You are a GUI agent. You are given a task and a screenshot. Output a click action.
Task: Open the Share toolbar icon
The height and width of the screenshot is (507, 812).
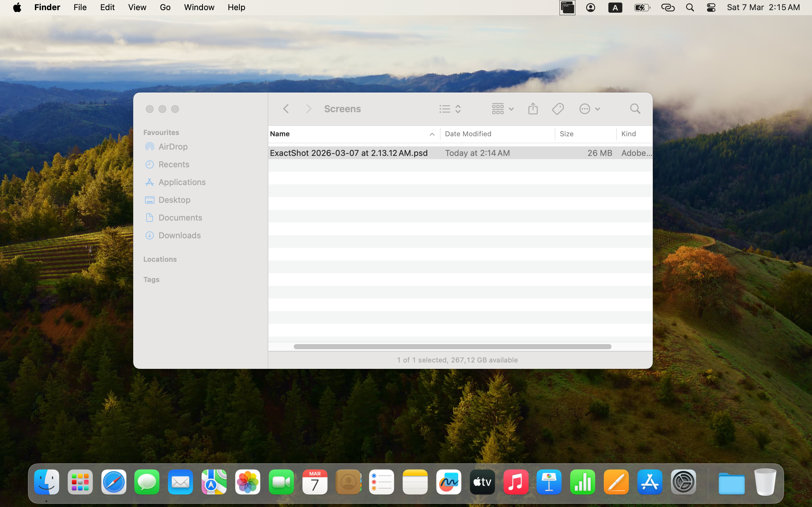[x=533, y=109]
